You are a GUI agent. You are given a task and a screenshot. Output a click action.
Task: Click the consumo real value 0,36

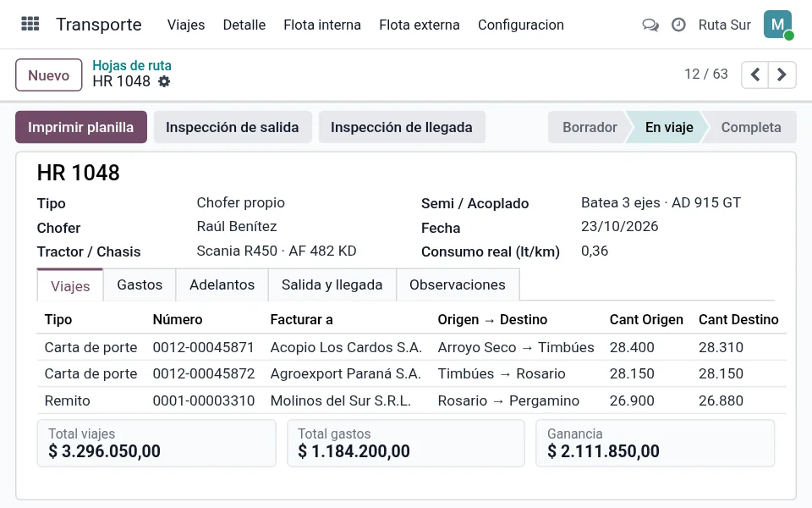pos(595,251)
